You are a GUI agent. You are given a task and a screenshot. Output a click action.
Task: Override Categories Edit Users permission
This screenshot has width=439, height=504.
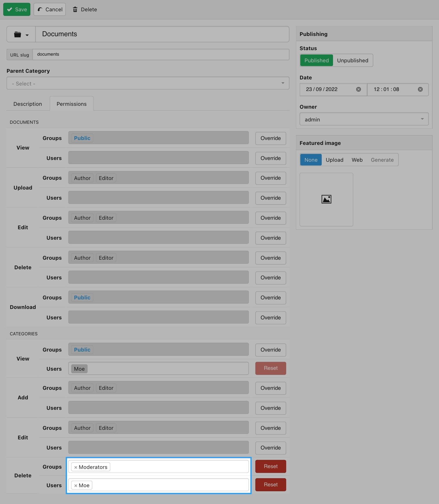coord(270,448)
